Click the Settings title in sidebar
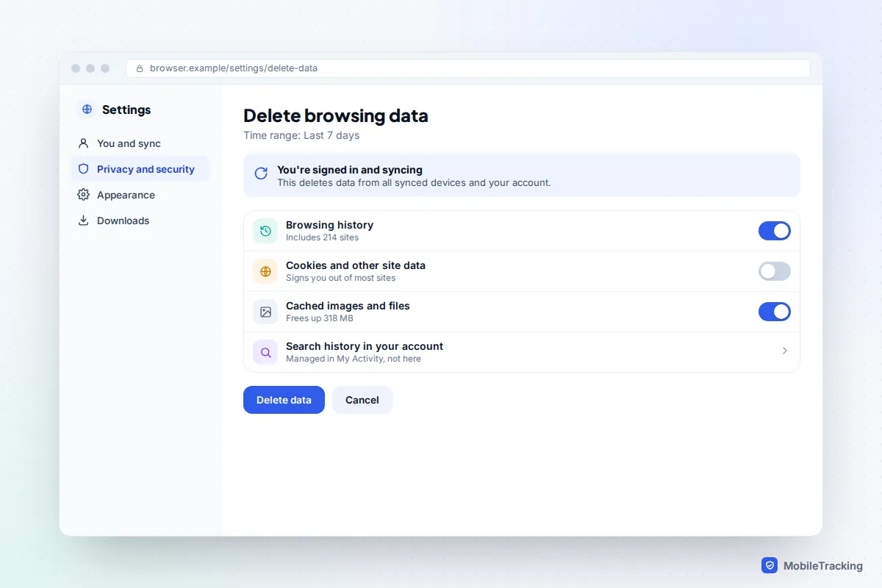This screenshot has height=588, width=882. [126, 110]
